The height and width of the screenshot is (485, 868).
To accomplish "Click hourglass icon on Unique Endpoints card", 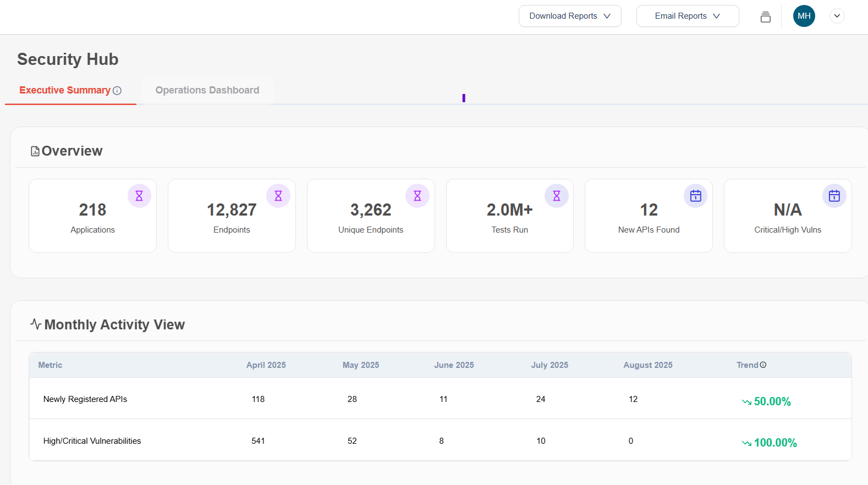I will (417, 196).
